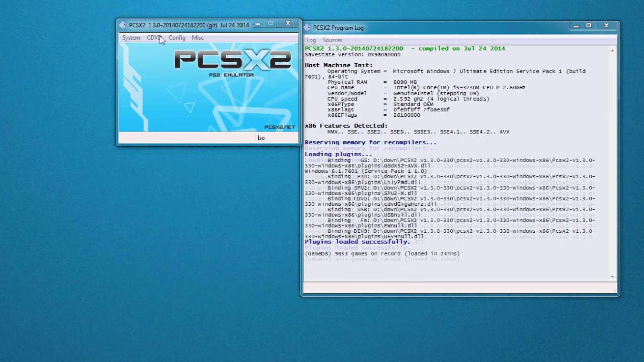Image resolution: width=644 pixels, height=362 pixels.
Task: Click the Program Log window title icon
Action: (x=307, y=28)
